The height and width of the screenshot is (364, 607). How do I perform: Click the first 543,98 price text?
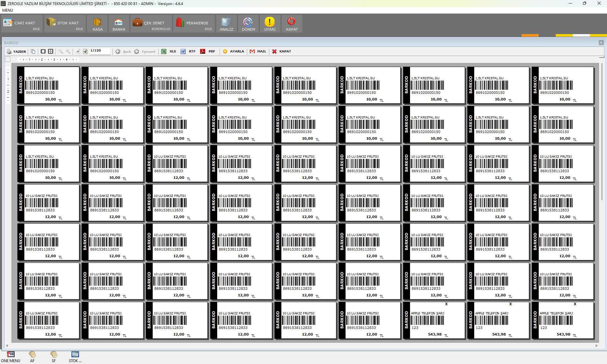tap(435, 334)
